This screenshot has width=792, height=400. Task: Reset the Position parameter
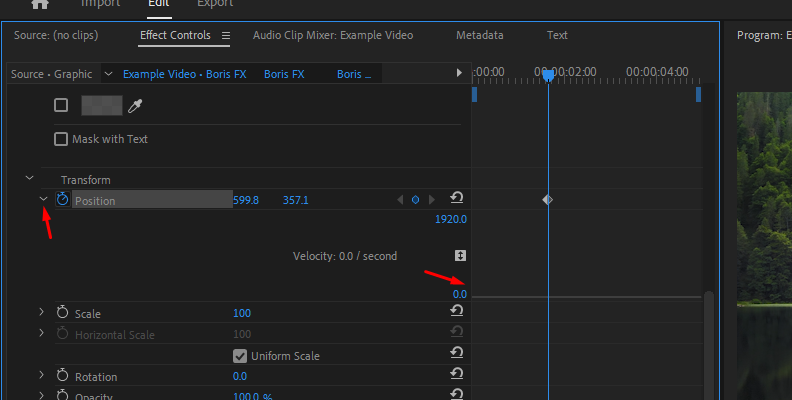pyautogui.click(x=457, y=199)
